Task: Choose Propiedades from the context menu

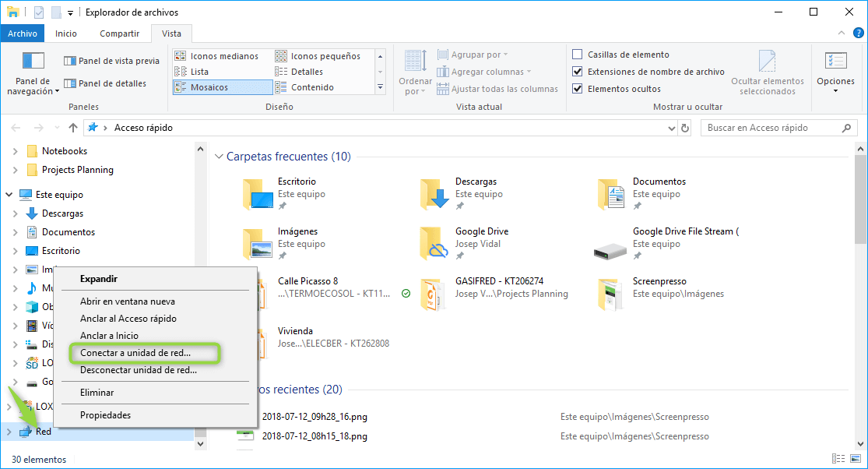Action: pyautogui.click(x=105, y=415)
